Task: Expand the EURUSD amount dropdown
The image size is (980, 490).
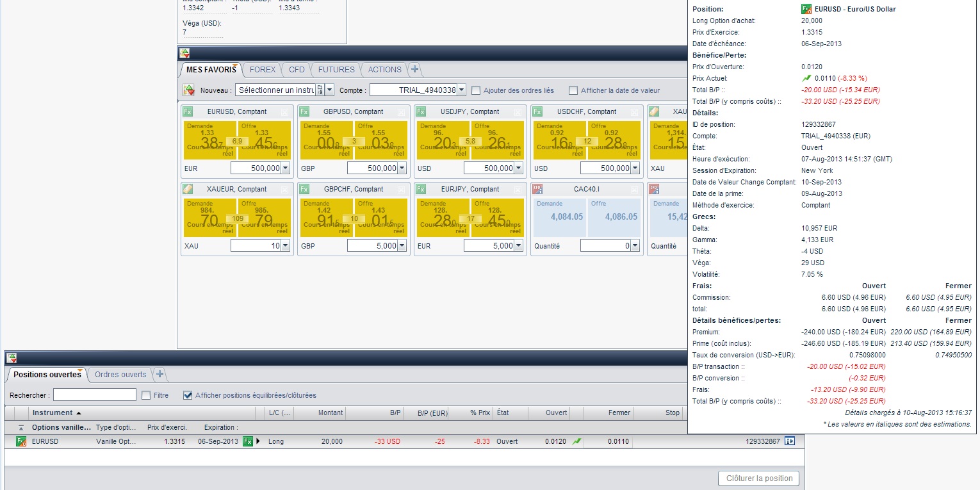Action: [x=285, y=168]
